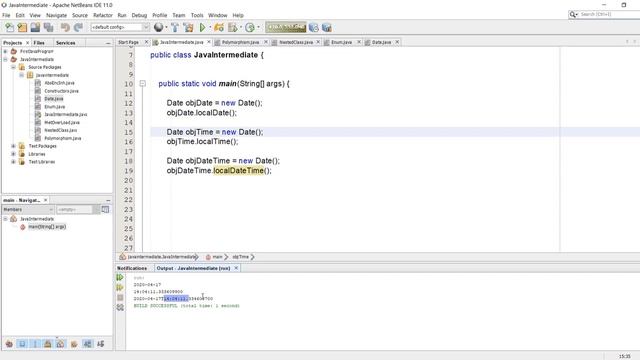Re-run output with green arrows icon
This screenshot has width=640, height=360.
tap(120, 278)
